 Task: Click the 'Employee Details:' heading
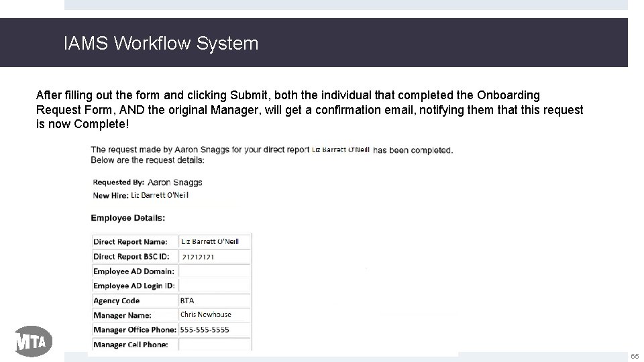[x=127, y=218]
